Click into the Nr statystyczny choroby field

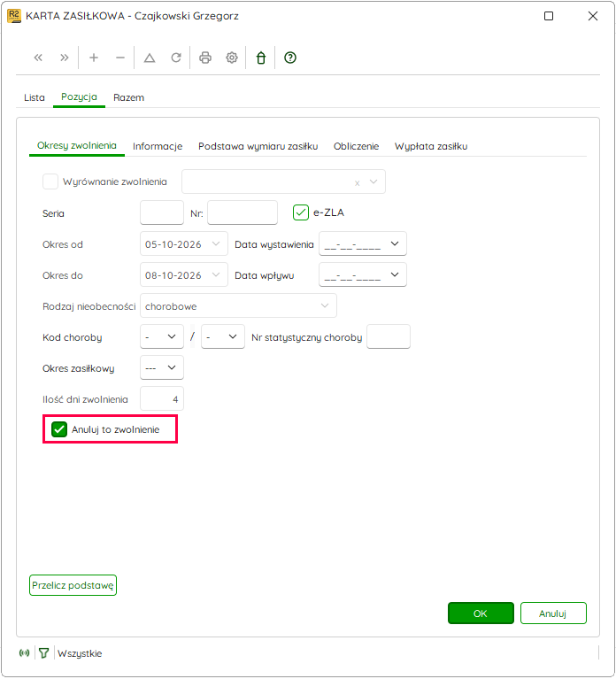[389, 336]
